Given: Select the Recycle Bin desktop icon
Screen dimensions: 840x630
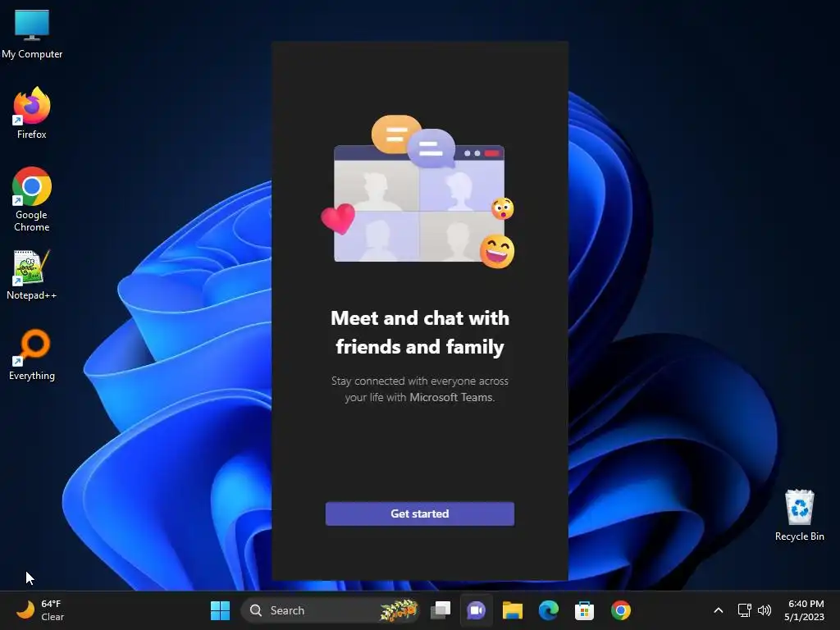Looking at the screenshot, I should 799,515.
